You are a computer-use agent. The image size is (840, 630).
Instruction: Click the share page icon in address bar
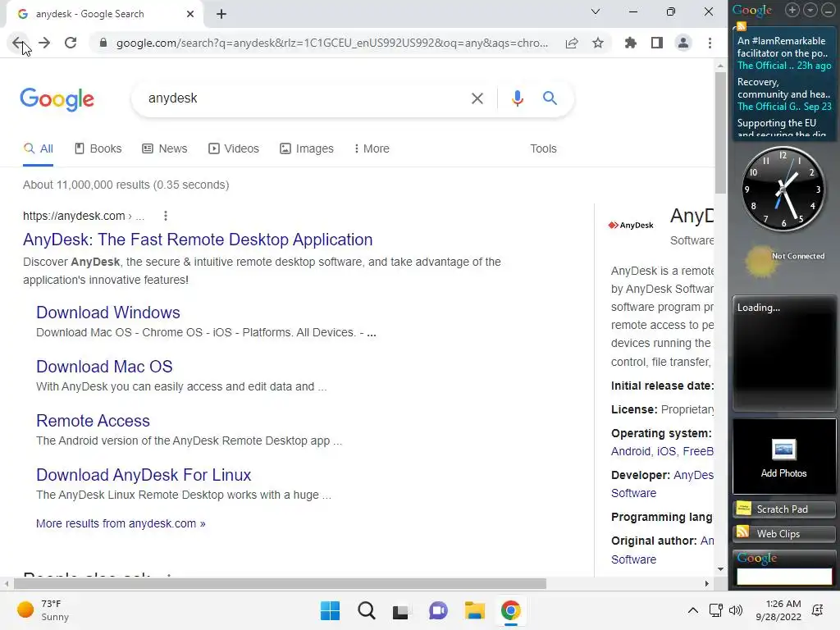tap(572, 43)
